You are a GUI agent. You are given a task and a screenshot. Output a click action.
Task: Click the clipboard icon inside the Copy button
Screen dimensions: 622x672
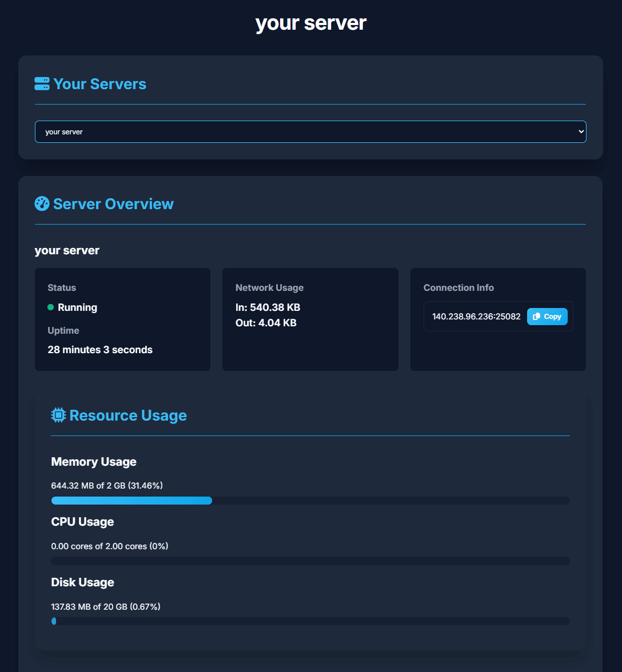[x=536, y=317]
